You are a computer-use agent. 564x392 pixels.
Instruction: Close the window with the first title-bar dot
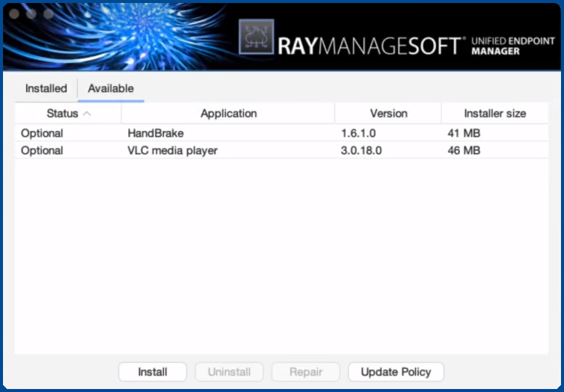[14, 13]
